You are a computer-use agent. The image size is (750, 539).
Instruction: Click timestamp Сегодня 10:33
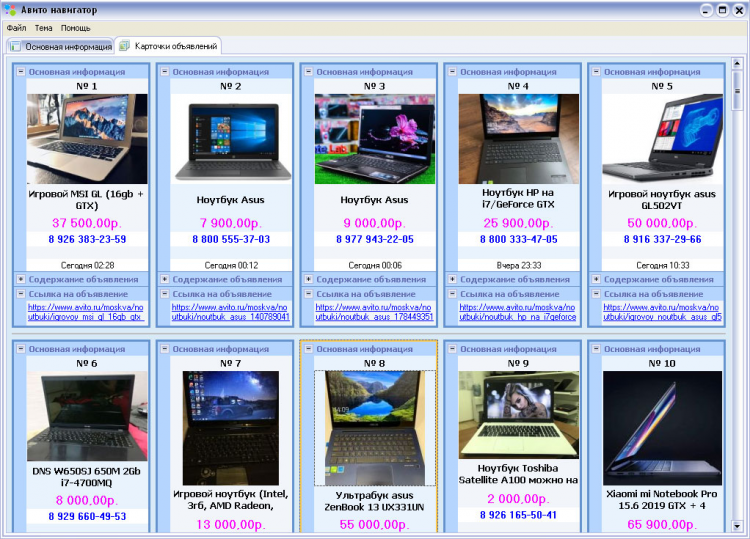pos(662,265)
